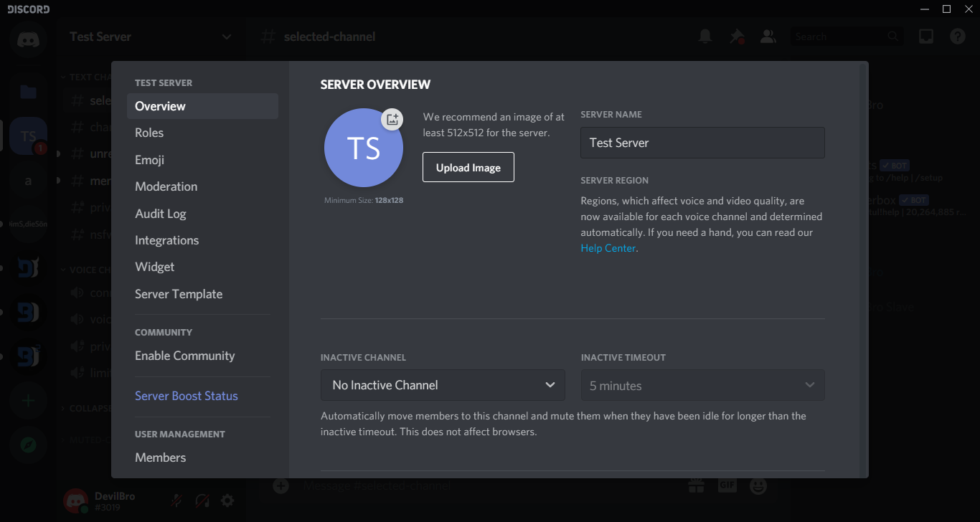Click the fourth custom server icon

28,268
